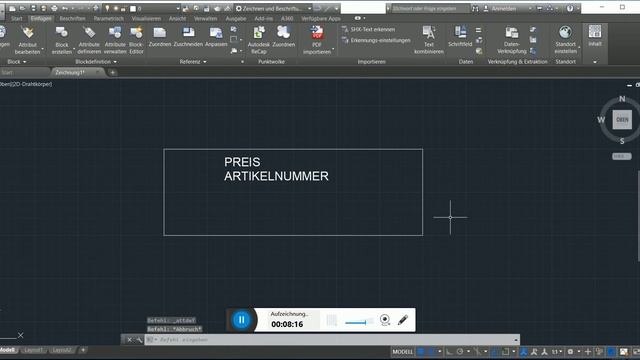640x360 pixels.
Task: Open the Add-ins ribbon tab
Action: click(263, 18)
